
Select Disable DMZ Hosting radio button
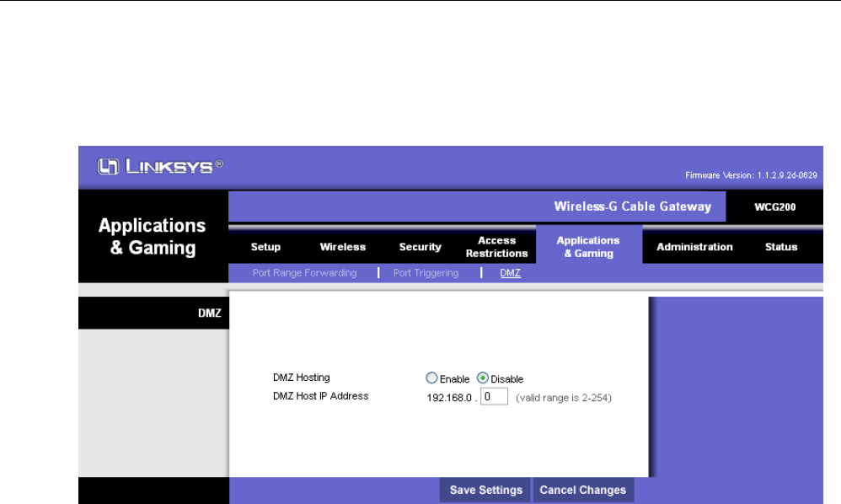[x=483, y=378]
